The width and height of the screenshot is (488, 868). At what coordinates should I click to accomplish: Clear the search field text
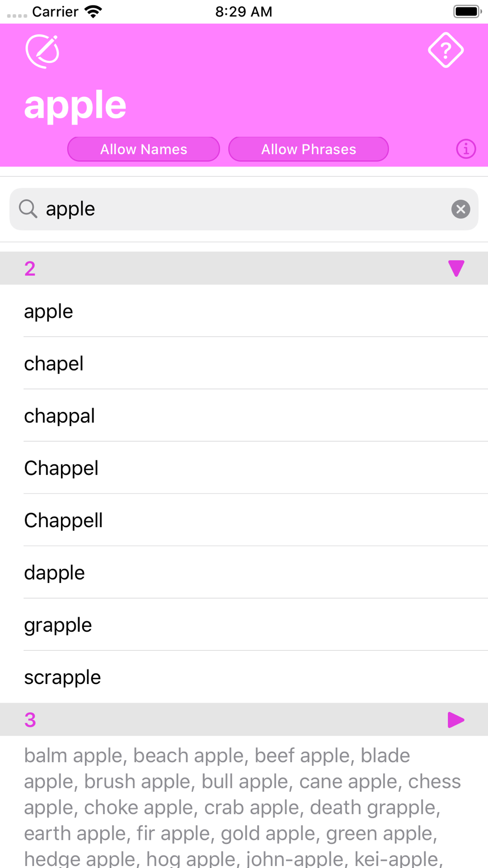tap(460, 209)
